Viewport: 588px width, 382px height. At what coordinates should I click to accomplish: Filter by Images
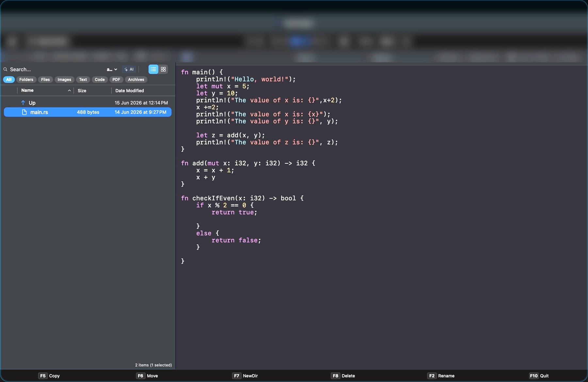pos(64,79)
